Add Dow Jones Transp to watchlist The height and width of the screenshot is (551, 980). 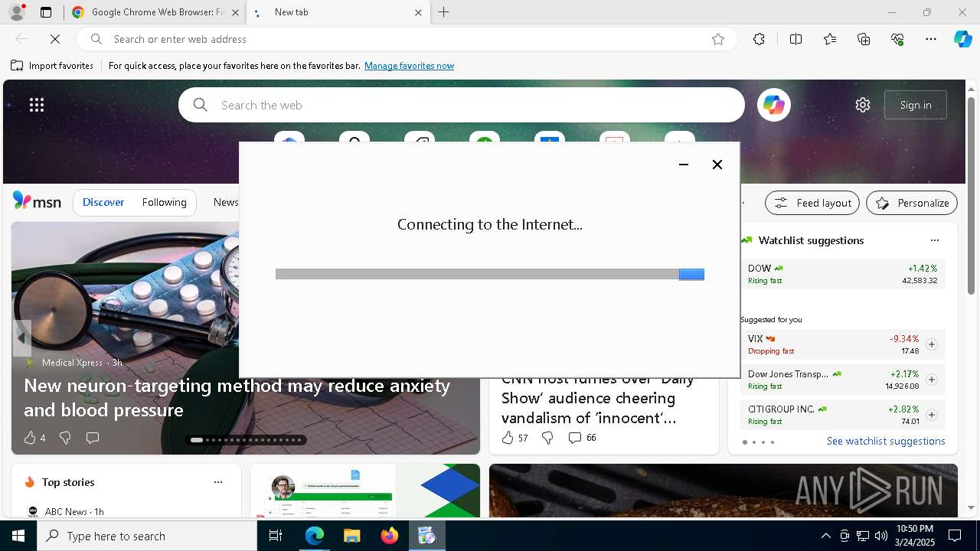click(931, 380)
